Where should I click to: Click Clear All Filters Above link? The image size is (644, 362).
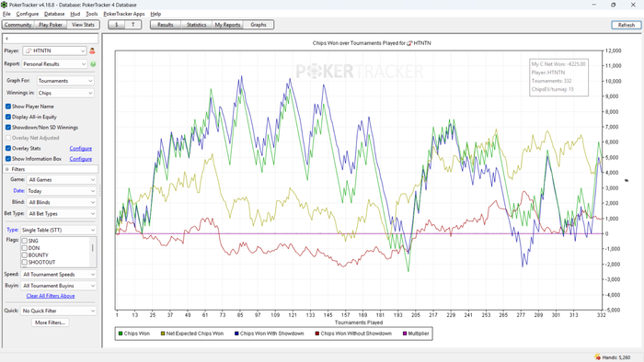(51, 296)
